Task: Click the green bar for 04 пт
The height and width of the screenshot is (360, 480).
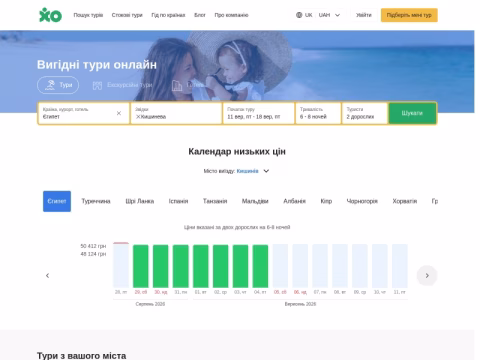Action: (260, 266)
